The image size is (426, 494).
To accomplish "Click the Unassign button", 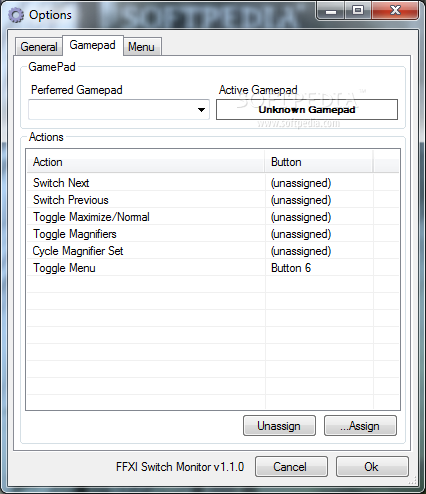I will [x=279, y=426].
